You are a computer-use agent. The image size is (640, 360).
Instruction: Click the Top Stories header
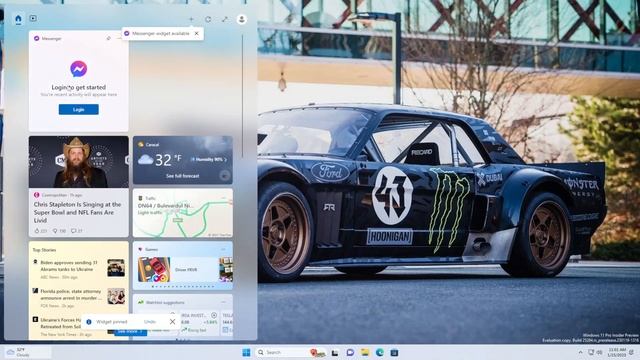point(44,250)
